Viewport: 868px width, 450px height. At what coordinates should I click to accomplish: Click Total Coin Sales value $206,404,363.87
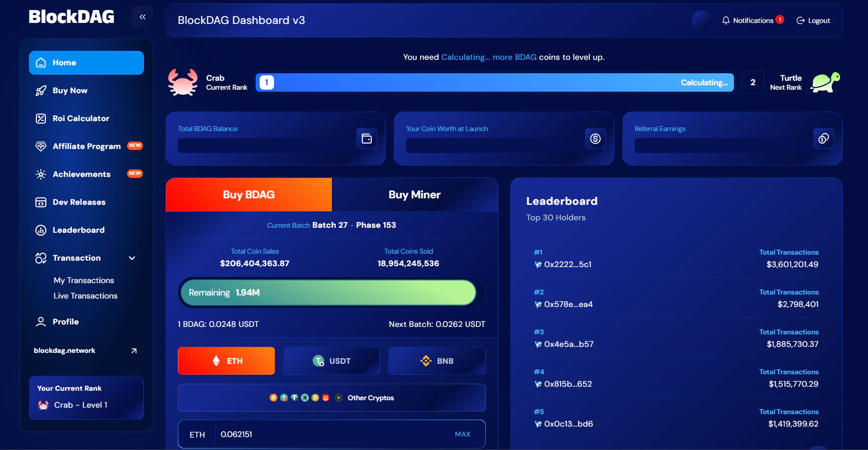pos(255,264)
